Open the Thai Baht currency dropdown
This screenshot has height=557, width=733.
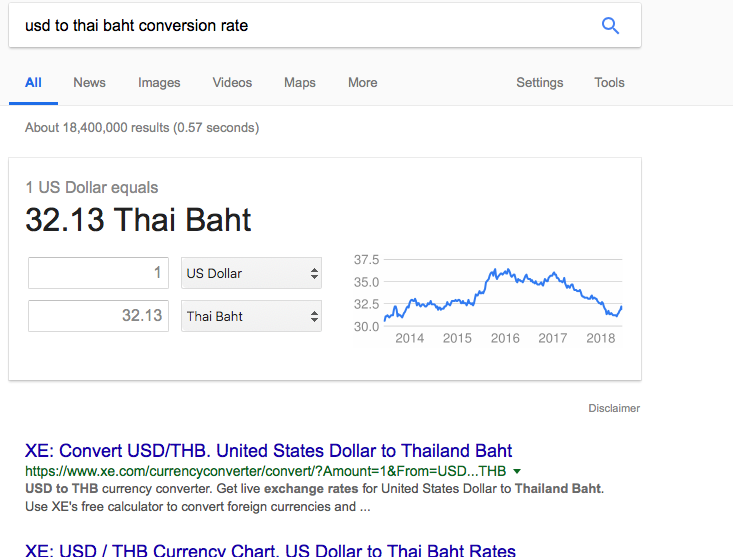[x=252, y=316]
